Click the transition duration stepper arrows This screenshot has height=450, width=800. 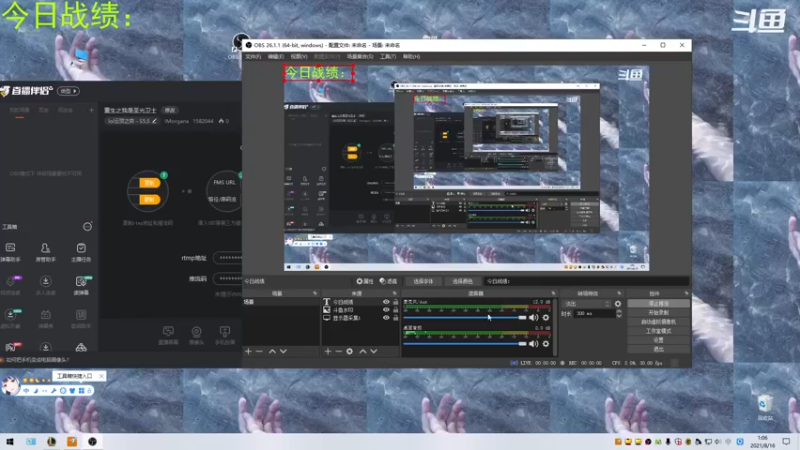coord(619,314)
